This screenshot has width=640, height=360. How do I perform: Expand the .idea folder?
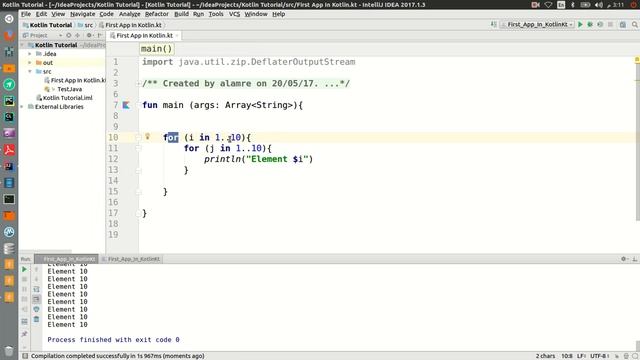(x=30, y=54)
